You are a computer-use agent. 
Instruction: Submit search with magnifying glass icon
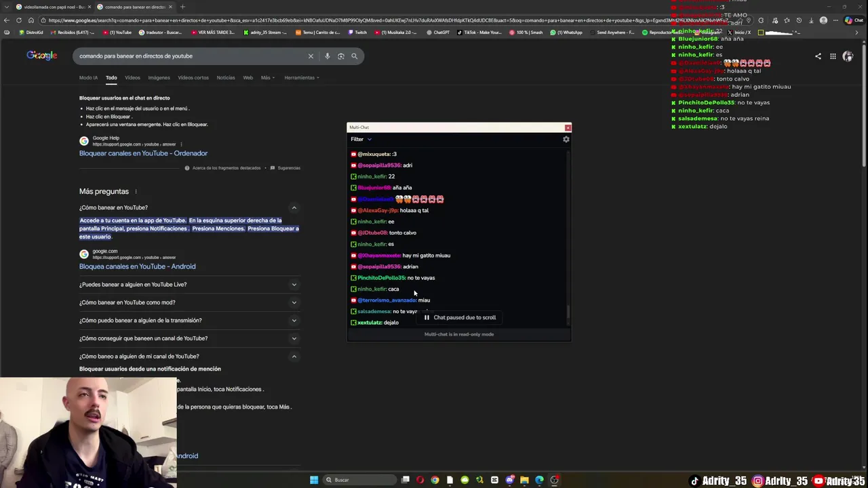354,56
